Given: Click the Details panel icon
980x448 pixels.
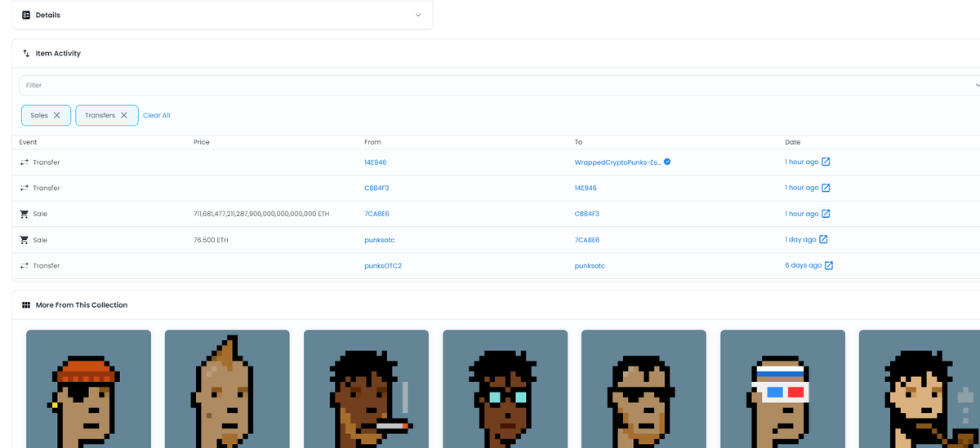Looking at the screenshot, I should click(26, 16).
